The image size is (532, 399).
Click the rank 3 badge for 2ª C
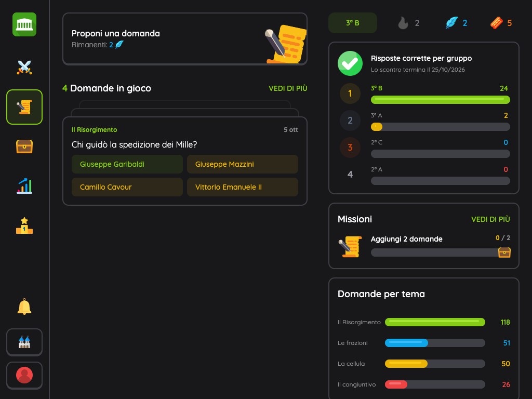(350, 148)
